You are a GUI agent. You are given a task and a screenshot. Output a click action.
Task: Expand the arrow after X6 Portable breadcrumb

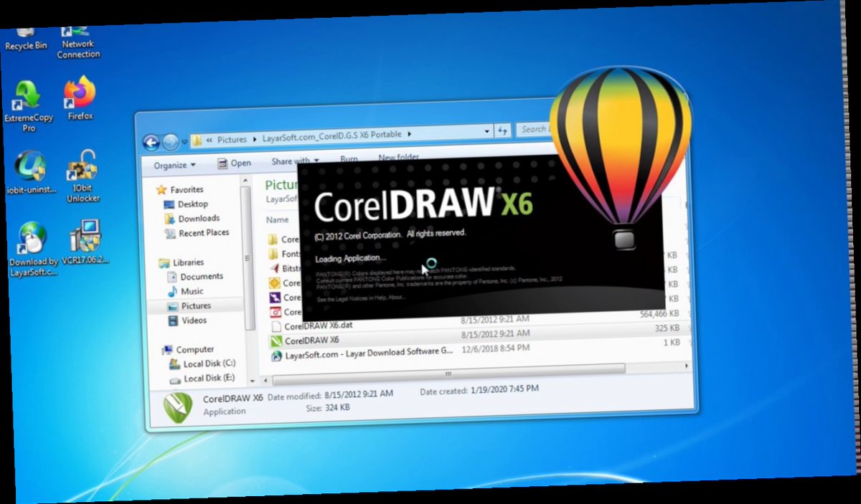tap(410, 133)
